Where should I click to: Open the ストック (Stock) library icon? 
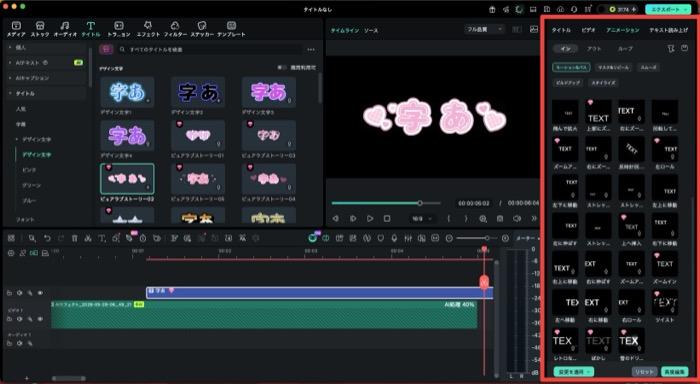pos(40,25)
